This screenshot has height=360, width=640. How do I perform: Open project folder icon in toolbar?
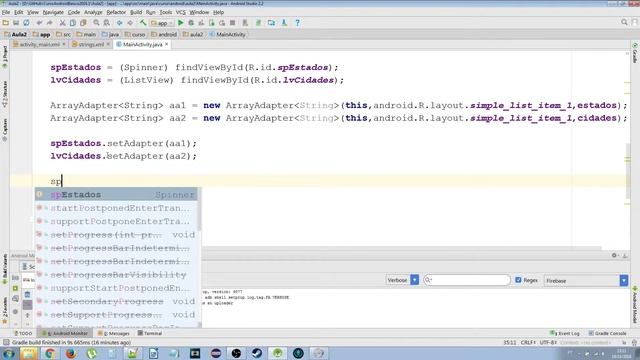(6, 23)
